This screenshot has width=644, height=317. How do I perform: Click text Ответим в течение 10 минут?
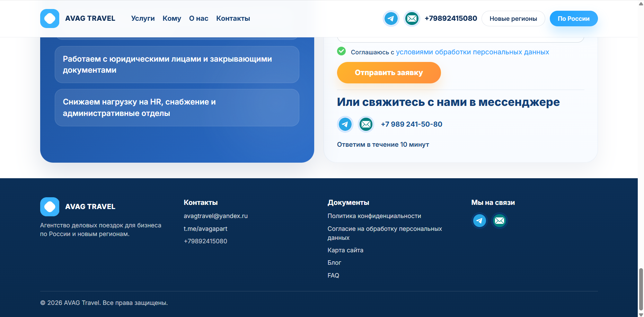(383, 145)
